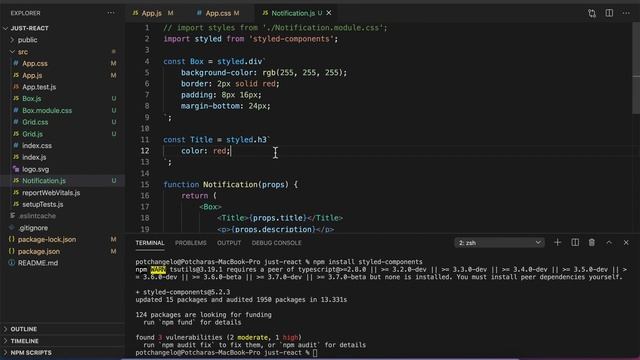The image size is (640, 360).
Task: Open .eslintcache file
Action: [37, 216]
